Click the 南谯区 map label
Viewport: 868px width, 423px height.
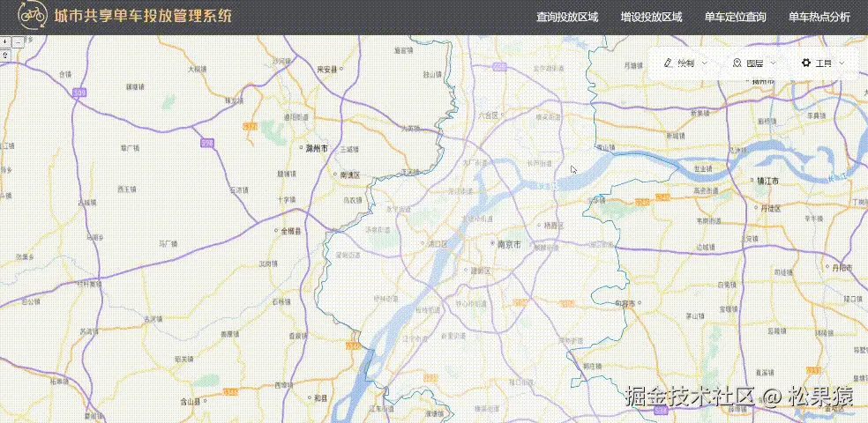click(x=350, y=174)
